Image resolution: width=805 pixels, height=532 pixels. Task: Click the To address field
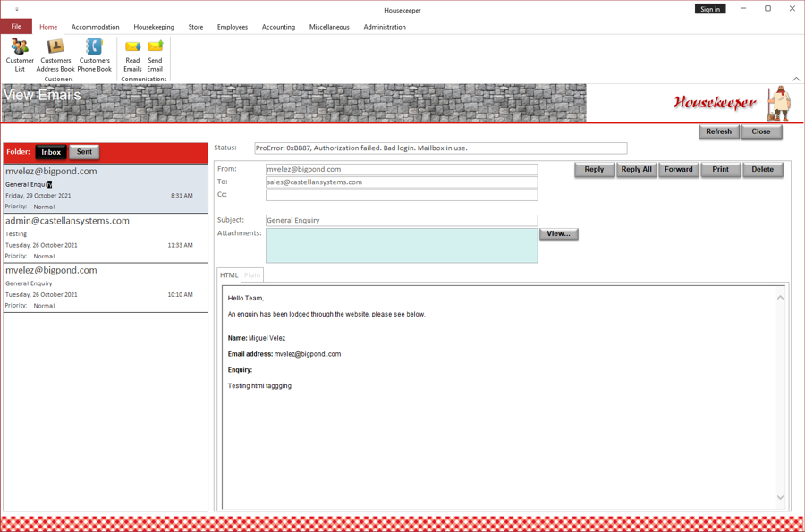pyautogui.click(x=402, y=182)
